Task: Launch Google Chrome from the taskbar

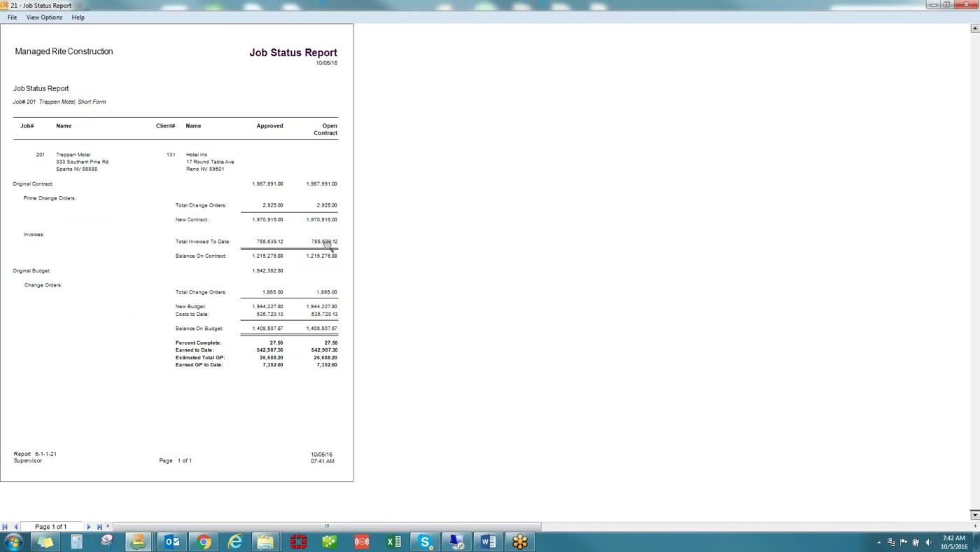Action: pos(204,541)
